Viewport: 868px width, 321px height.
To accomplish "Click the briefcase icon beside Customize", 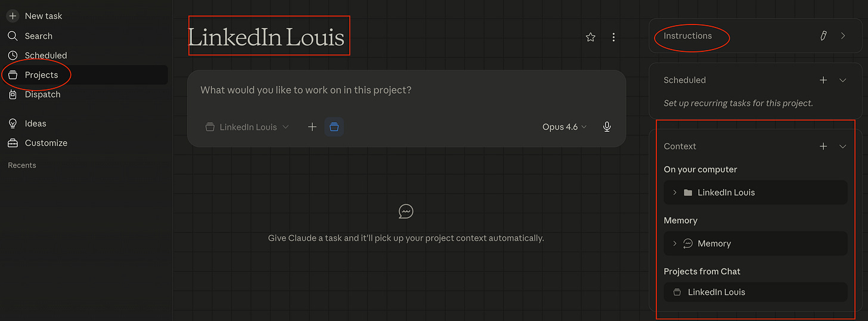I will click(13, 143).
